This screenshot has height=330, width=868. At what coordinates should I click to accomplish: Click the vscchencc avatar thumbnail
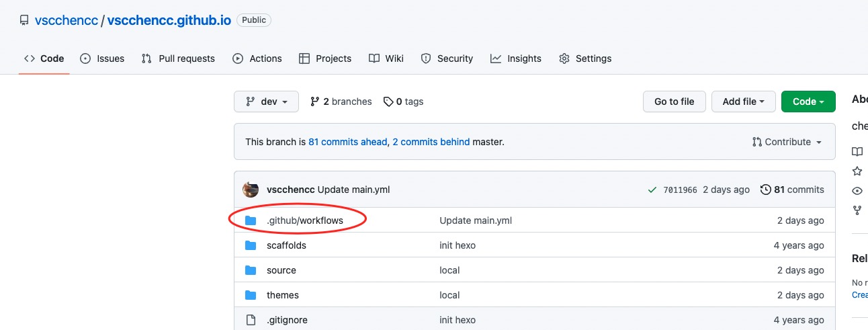coord(251,190)
